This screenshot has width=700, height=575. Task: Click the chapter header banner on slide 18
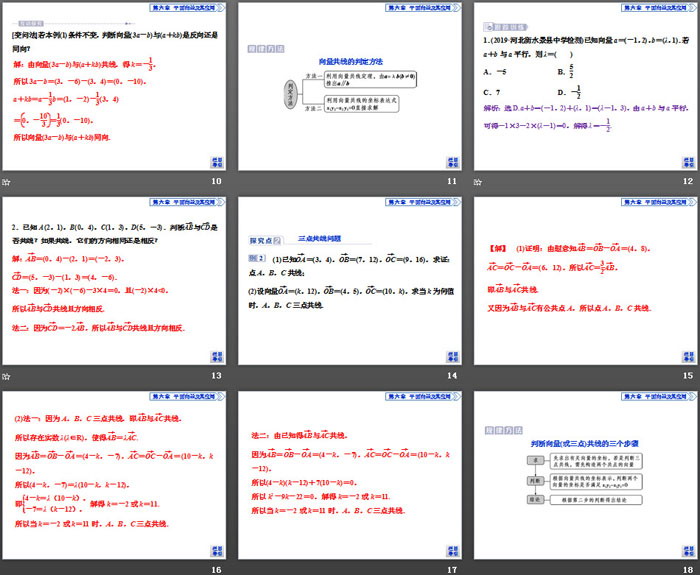658,396
